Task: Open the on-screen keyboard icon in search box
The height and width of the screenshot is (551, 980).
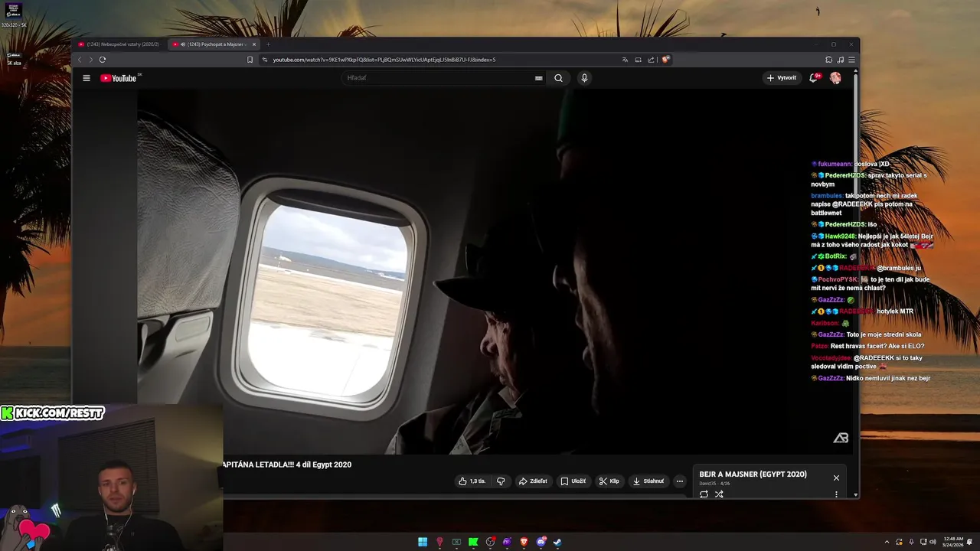Action: 538,78
